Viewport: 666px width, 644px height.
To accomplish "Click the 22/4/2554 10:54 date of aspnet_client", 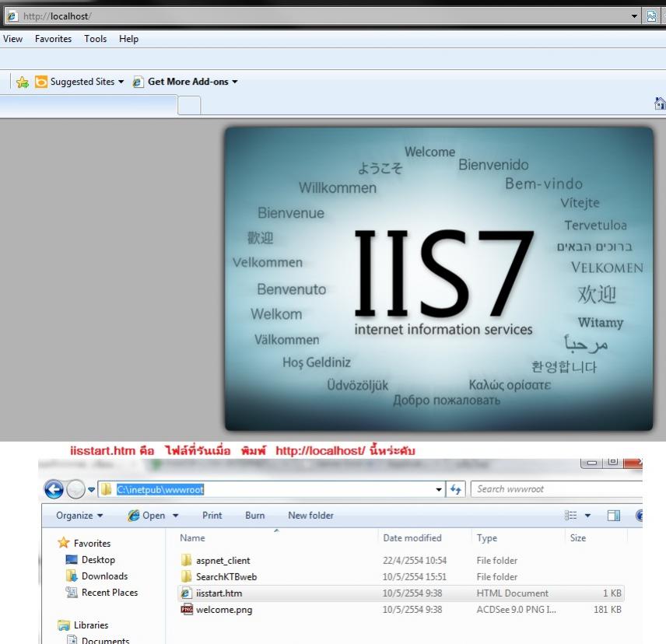I will click(x=415, y=560).
